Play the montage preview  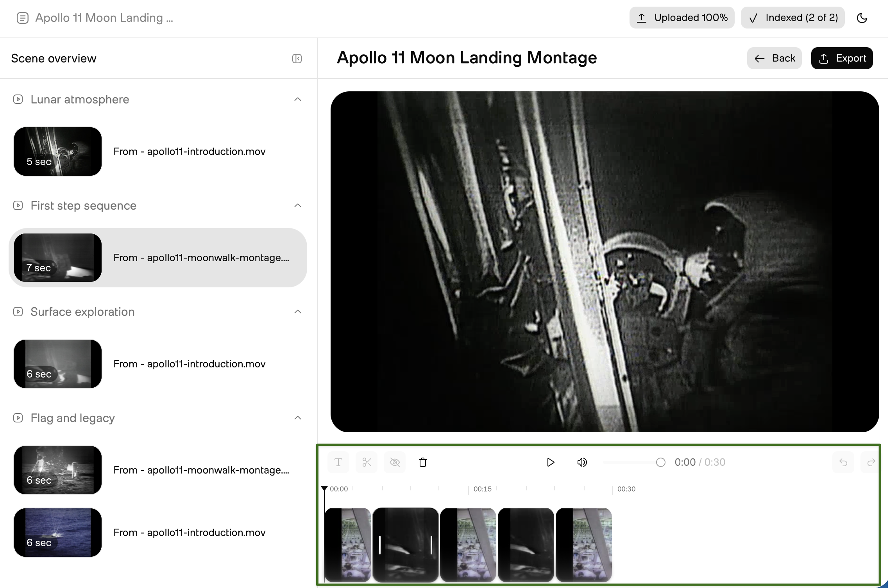tap(550, 462)
